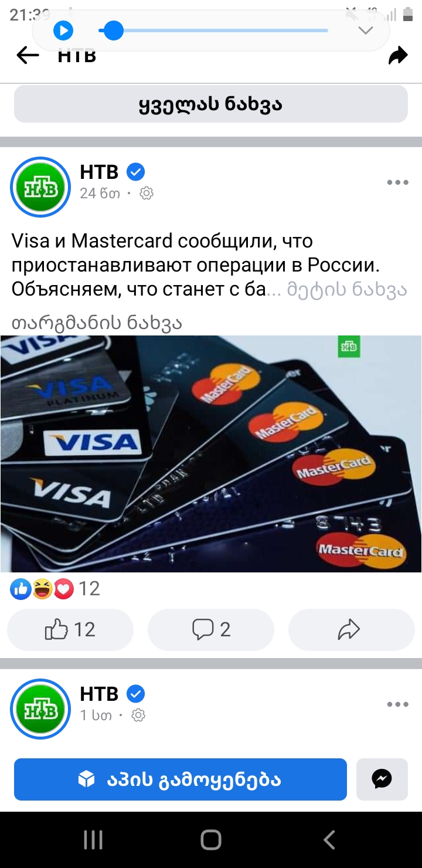
Task: Collapse the floating player with the chevron
Action: [x=366, y=30]
